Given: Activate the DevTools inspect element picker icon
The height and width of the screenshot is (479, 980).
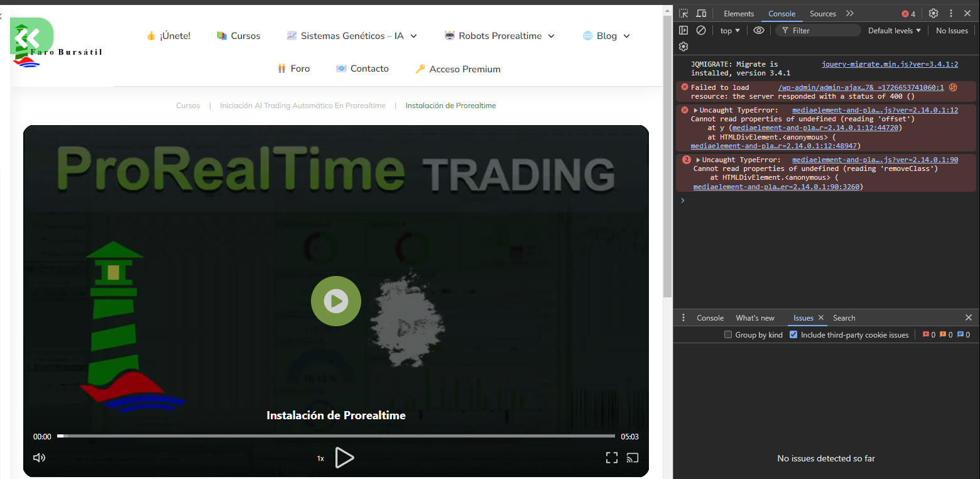Looking at the screenshot, I should pos(683,13).
